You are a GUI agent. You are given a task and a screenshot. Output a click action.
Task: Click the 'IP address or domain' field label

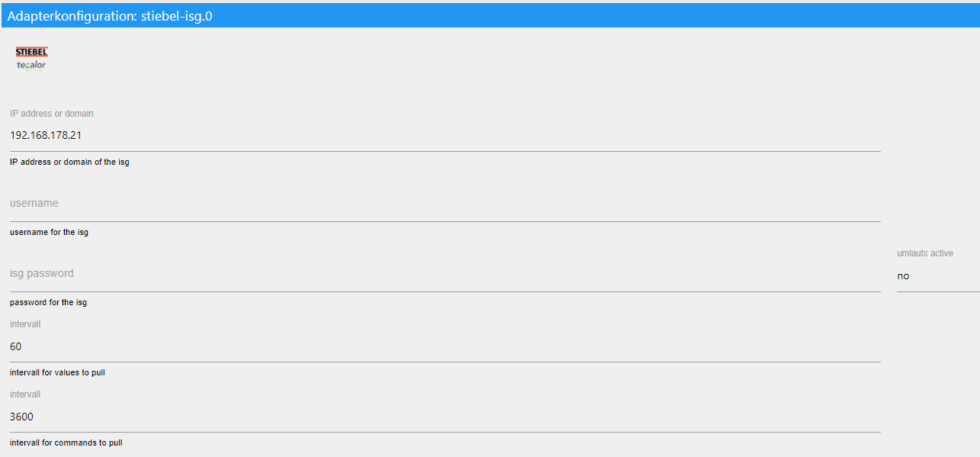[52, 114]
